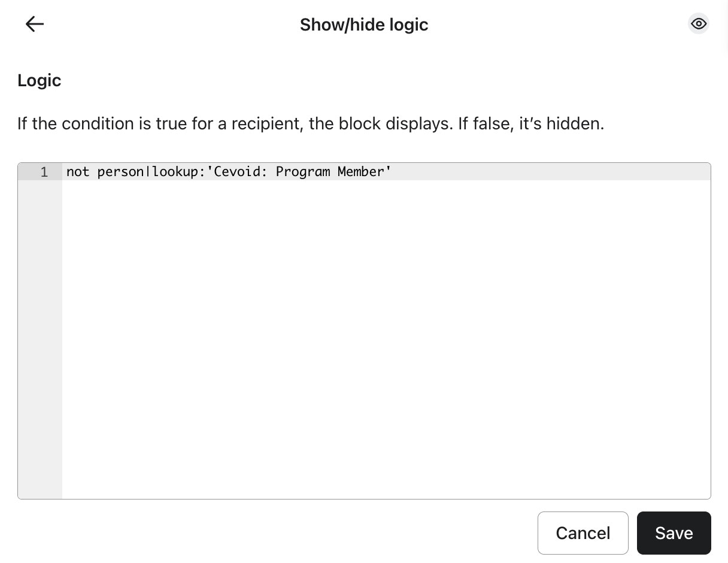Screen dimensions: 728x563
Task: Click line number 1 in the gutter
Action: pyautogui.click(x=44, y=172)
